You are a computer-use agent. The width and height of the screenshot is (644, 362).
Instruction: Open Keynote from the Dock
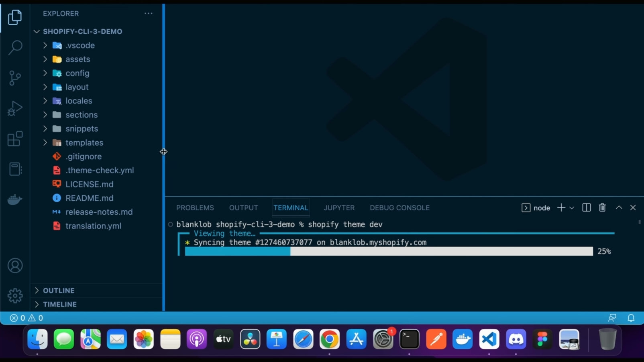277,340
